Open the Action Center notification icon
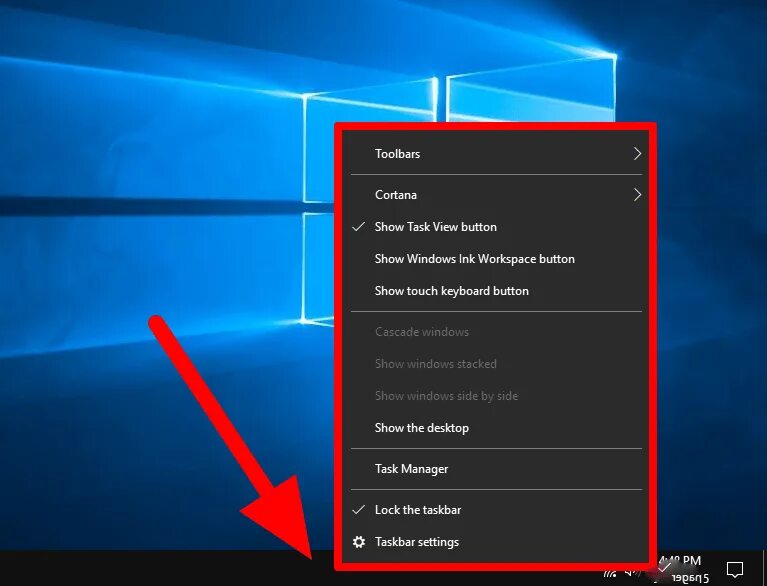This screenshot has height=586, width=767. [735, 569]
